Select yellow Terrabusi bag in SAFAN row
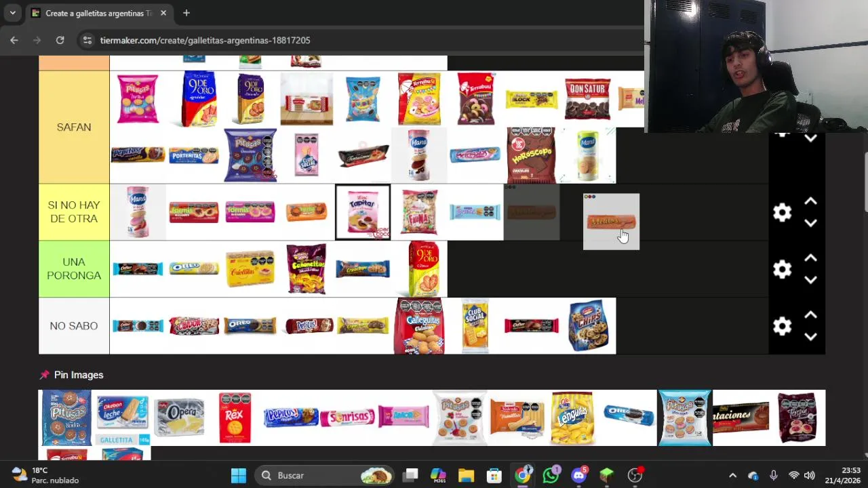868x488 pixels. [419, 99]
